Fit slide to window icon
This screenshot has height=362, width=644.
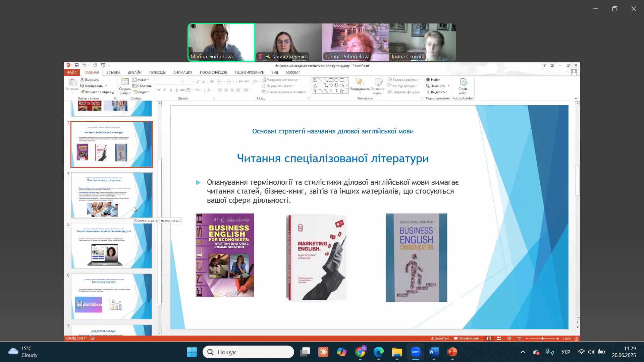tap(576, 339)
